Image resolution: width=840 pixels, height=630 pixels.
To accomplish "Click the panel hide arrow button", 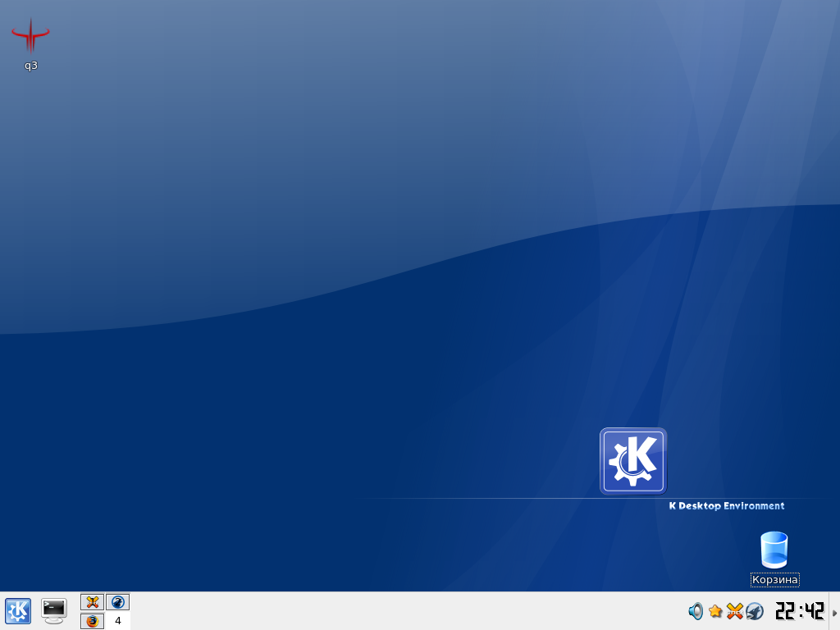I will 834,612.
